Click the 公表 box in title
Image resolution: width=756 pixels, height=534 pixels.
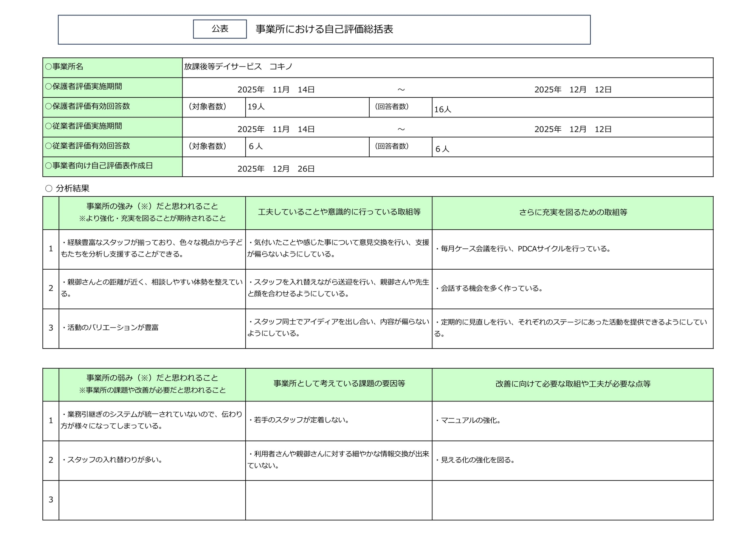coord(220,29)
